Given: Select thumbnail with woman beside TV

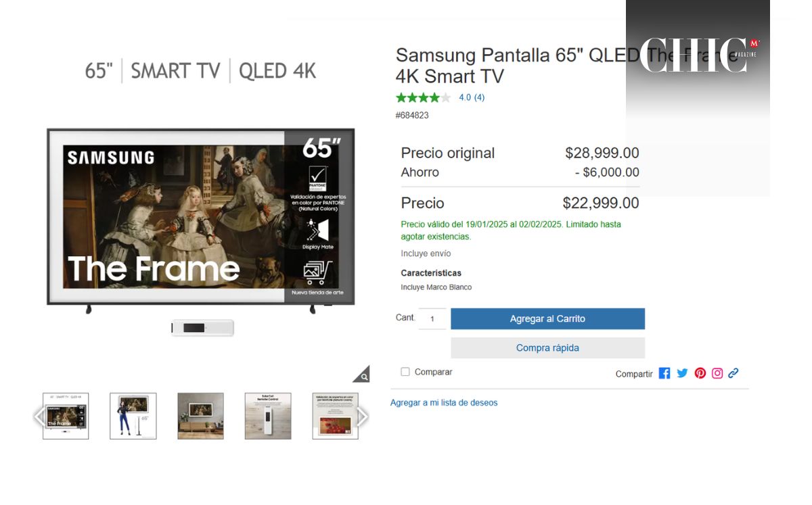Looking at the screenshot, I should coord(133,416).
